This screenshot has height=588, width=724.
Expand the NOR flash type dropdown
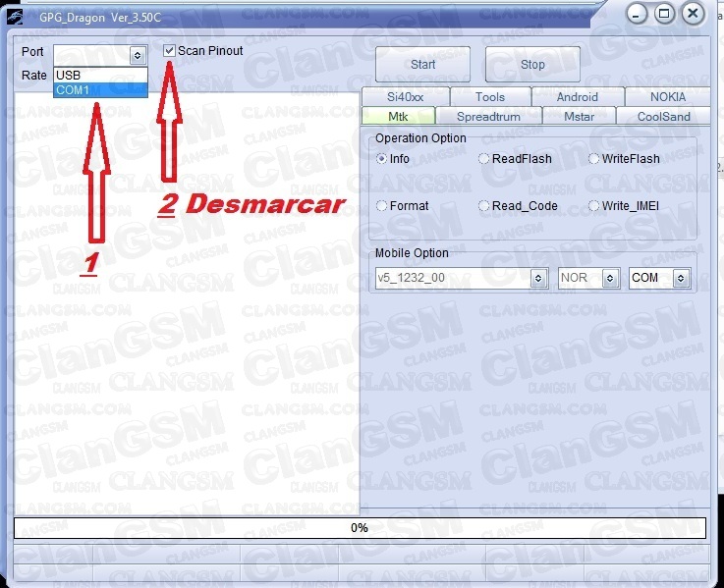click(611, 279)
